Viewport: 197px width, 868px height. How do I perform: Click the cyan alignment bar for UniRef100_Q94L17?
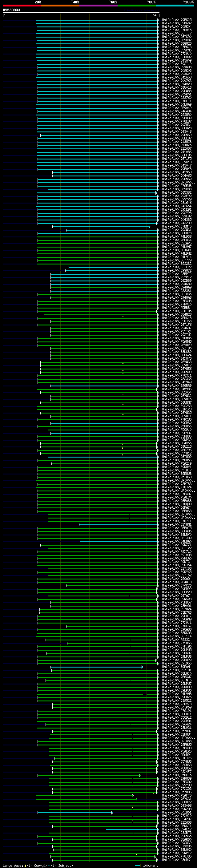132,830
